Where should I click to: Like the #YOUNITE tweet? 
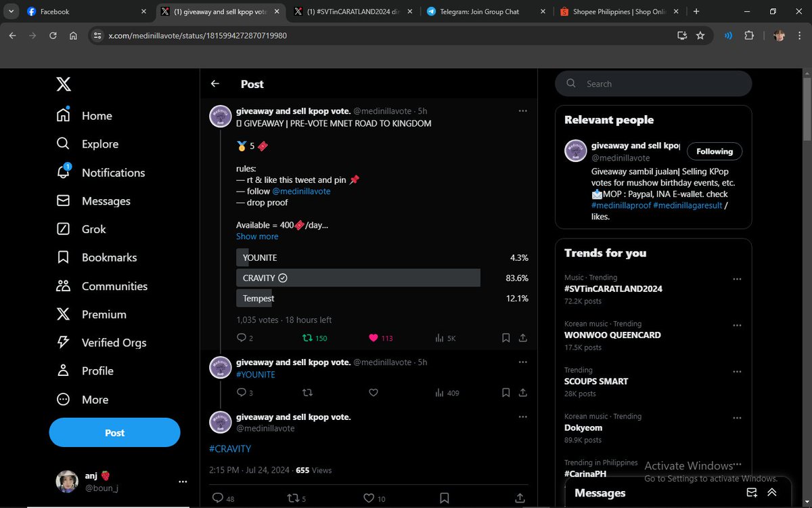click(373, 392)
